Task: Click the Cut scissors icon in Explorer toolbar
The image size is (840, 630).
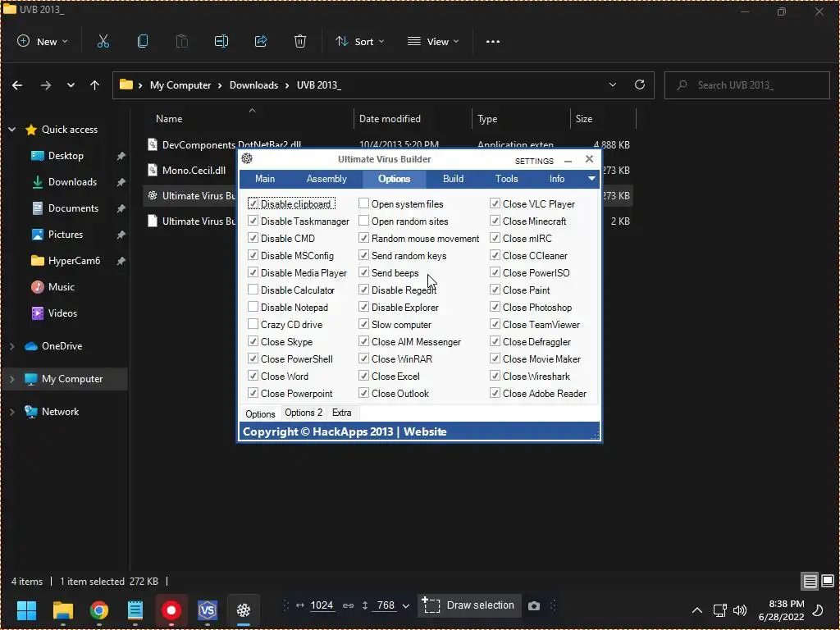Action: 103,41
